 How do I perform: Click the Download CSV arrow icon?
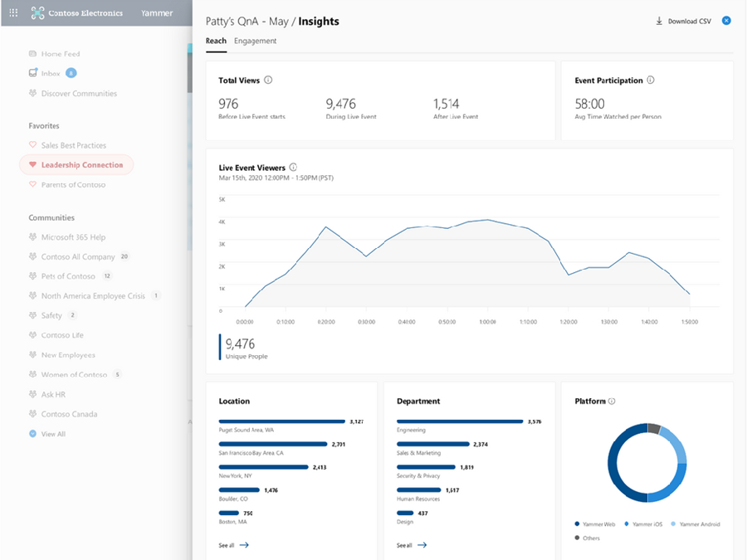(x=659, y=21)
